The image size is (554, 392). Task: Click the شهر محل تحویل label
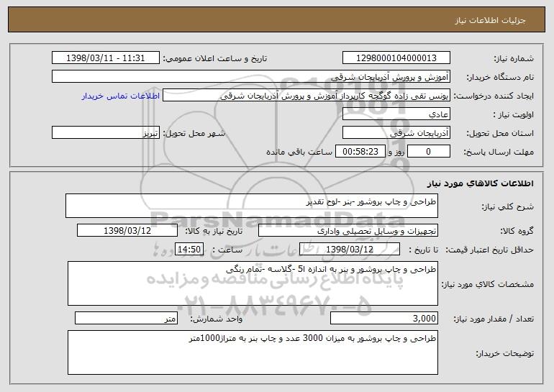point(194,134)
